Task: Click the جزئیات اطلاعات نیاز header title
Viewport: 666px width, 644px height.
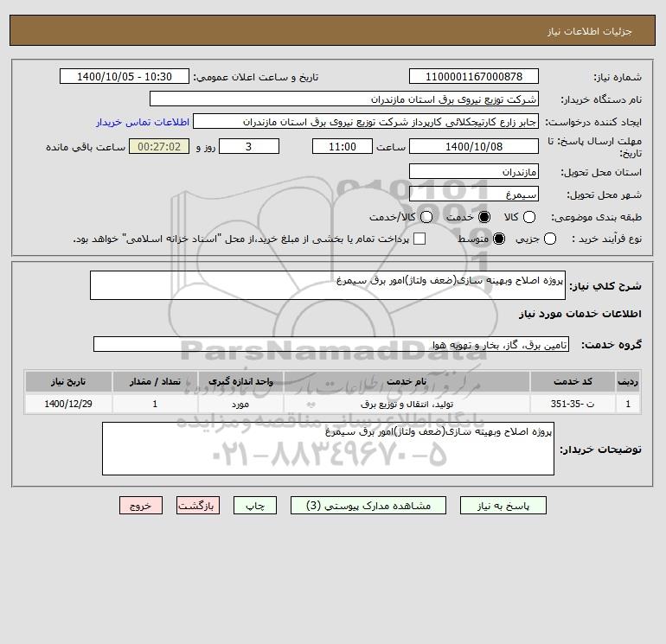Action: coord(590,31)
